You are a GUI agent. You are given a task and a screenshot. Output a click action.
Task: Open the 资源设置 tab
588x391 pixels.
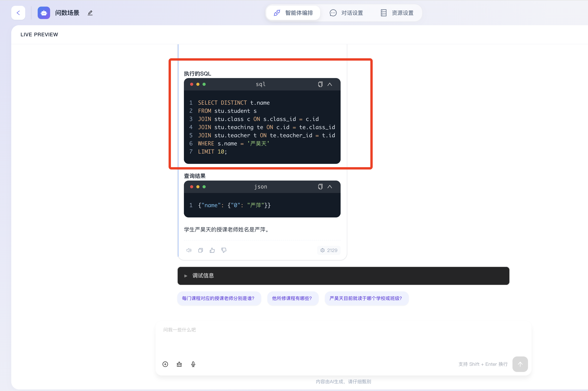coord(397,13)
